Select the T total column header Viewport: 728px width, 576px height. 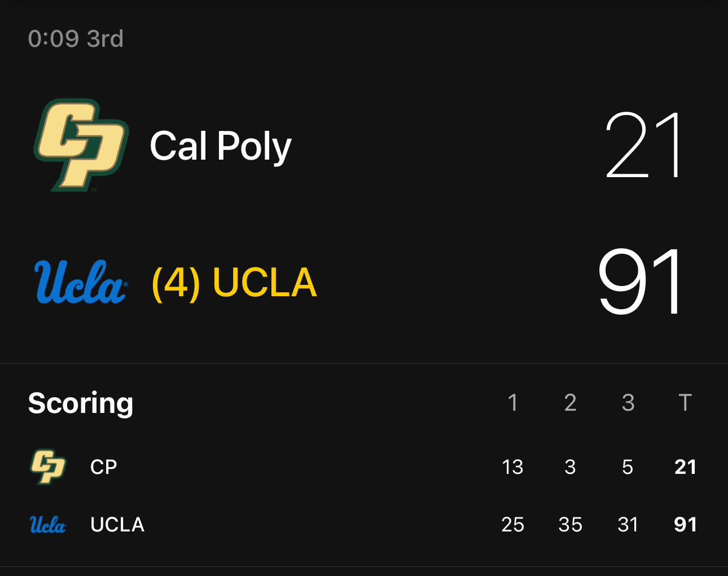685,403
